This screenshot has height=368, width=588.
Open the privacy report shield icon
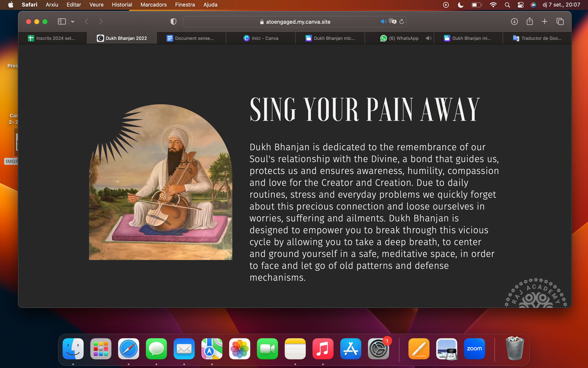click(x=173, y=22)
